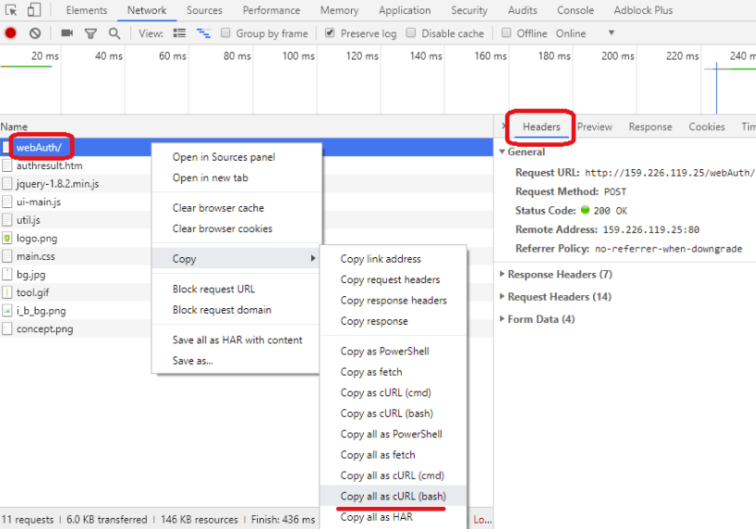Image resolution: width=756 pixels, height=532 pixels.
Task: Select Save all as HAR with content
Action: tap(237, 340)
